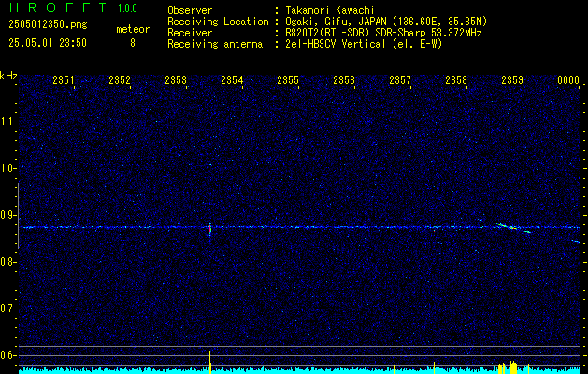Viewport: 588px width, 374px height.
Task: Select the meteor count 8
Action: click(x=133, y=43)
